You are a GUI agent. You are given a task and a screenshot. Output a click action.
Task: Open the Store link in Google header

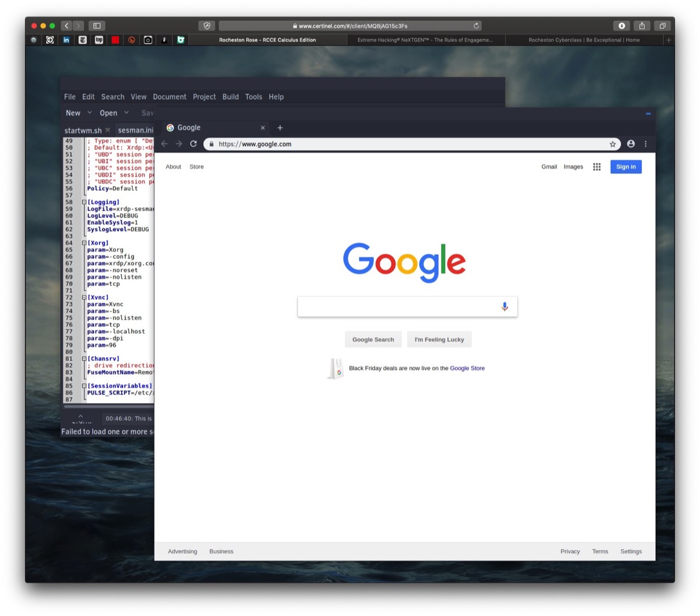point(197,167)
